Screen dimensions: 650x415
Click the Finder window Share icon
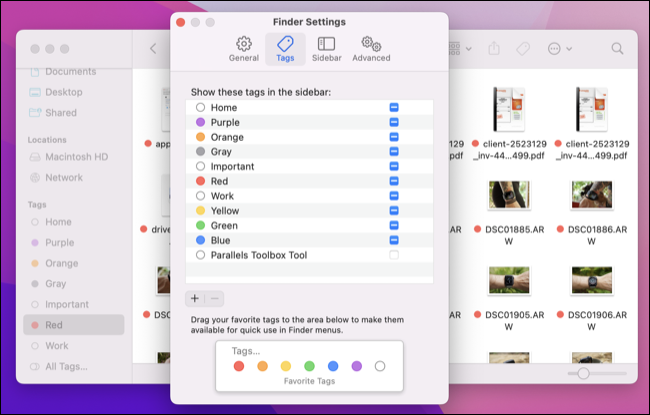[x=494, y=49]
